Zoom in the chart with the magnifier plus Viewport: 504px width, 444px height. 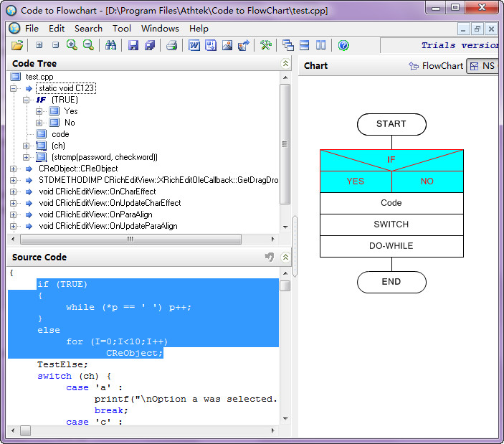tap(72, 45)
